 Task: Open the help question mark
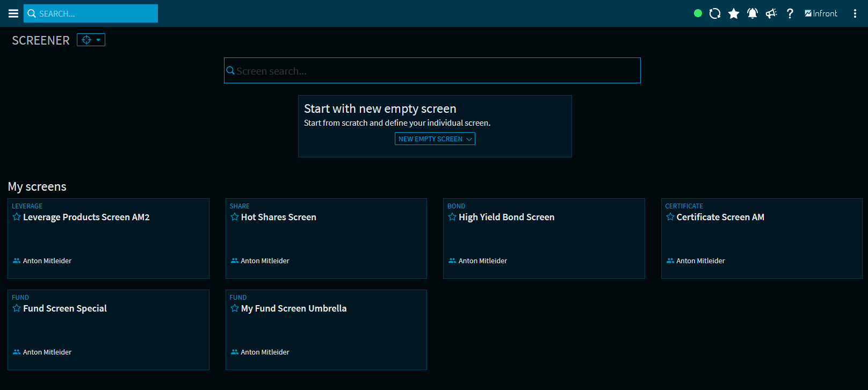790,13
